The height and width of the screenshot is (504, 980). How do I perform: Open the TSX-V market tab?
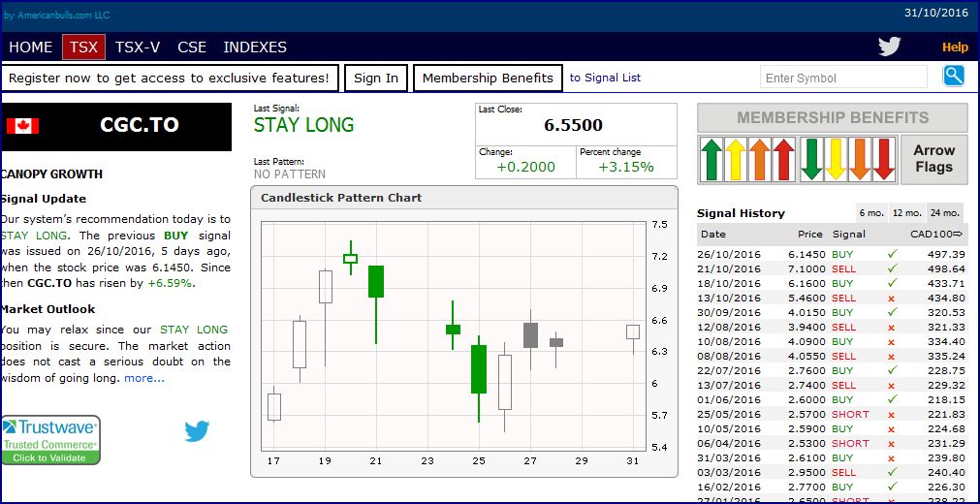point(138,47)
